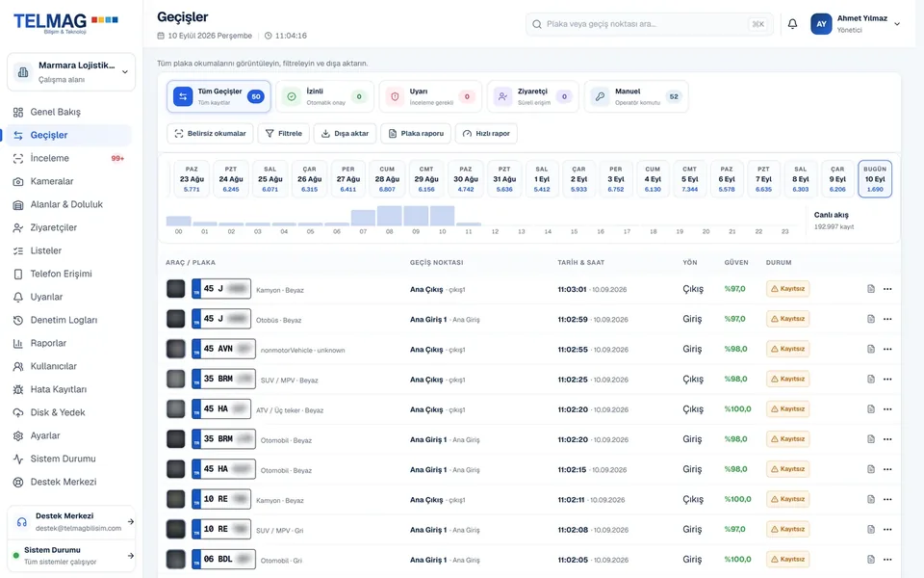The height and width of the screenshot is (578, 924).
Task: Click the 08 hour bar in histogram
Action: (x=390, y=216)
